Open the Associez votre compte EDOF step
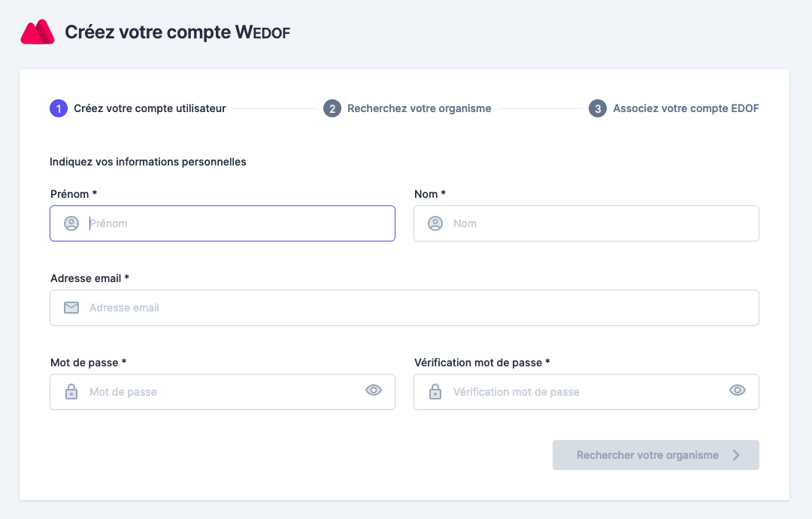The height and width of the screenshot is (519, 812). (x=686, y=108)
